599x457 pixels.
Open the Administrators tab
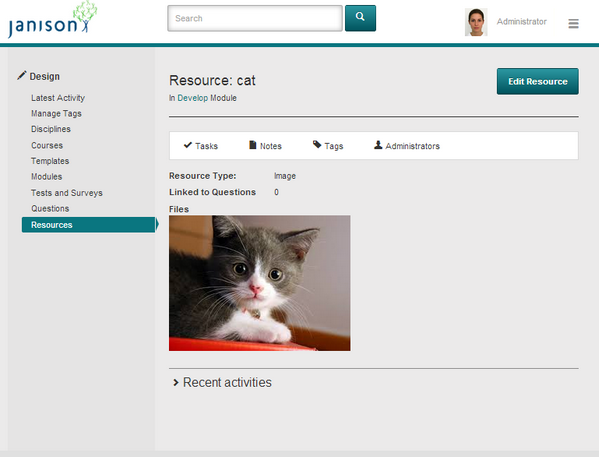407,146
